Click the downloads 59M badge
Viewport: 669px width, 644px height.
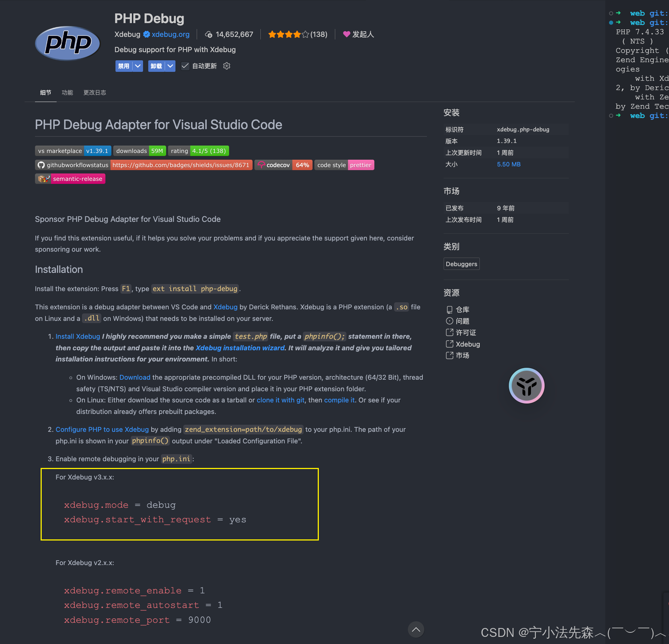tap(139, 151)
